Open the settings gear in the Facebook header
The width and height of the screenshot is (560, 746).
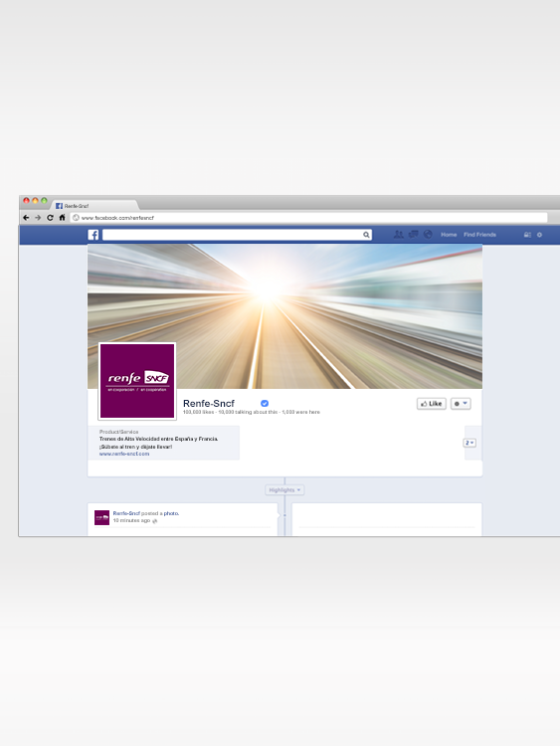pyautogui.click(x=539, y=235)
